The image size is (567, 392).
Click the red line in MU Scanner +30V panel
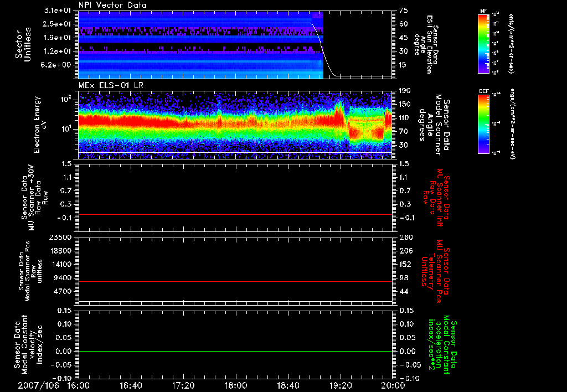235,214
